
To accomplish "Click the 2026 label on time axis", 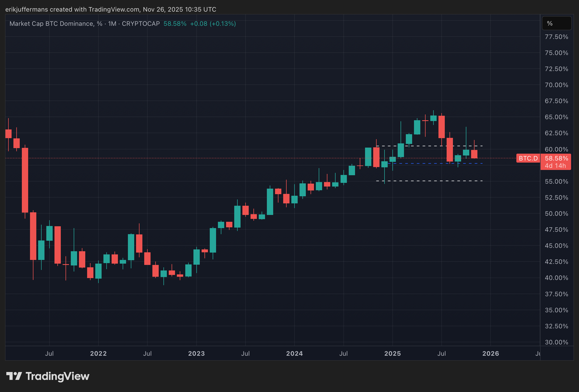I will [490, 353].
